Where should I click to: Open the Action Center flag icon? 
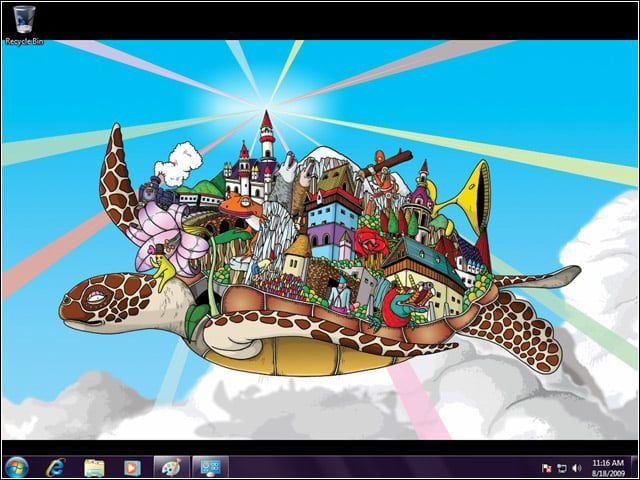point(547,468)
